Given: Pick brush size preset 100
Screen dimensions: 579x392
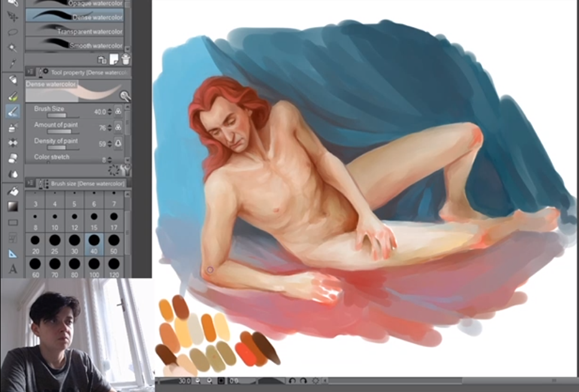Looking at the screenshot, I should pos(94,268).
